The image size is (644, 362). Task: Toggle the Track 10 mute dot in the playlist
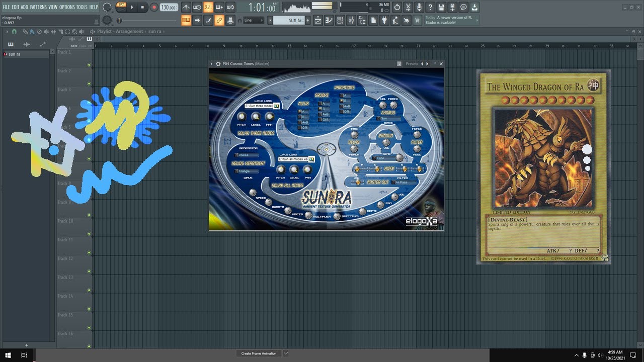tap(89, 234)
